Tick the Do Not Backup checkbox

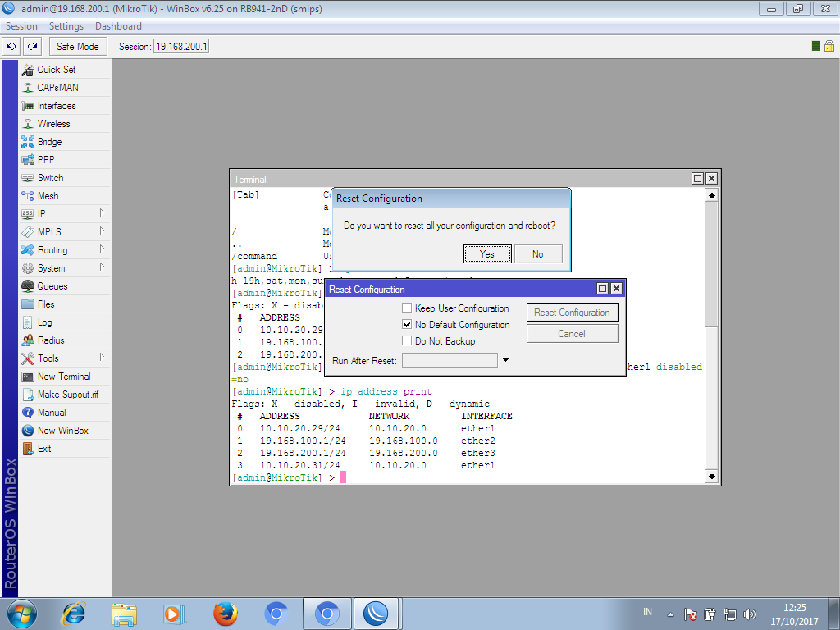(x=407, y=340)
